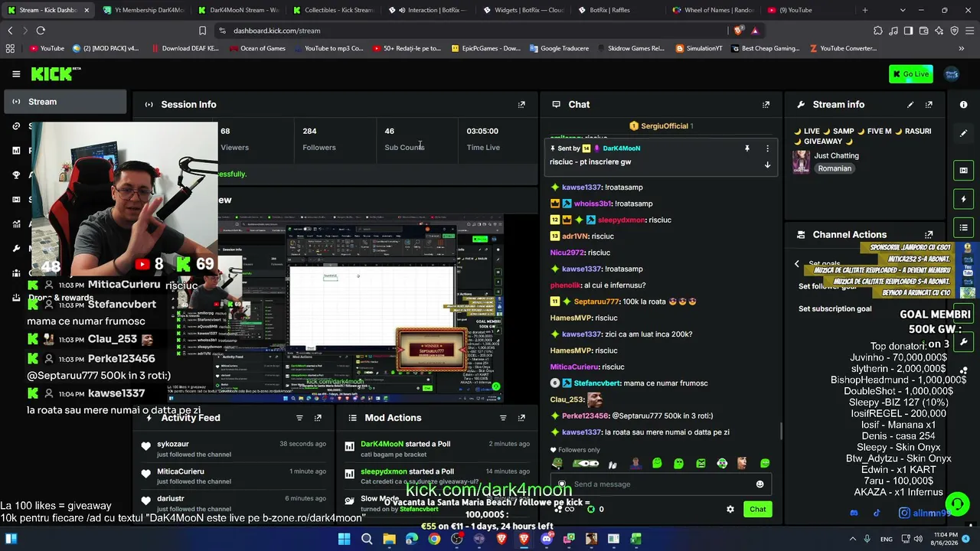980x551 pixels.
Task: Open the Kick hamburger menu
Action: pyautogui.click(x=16, y=74)
